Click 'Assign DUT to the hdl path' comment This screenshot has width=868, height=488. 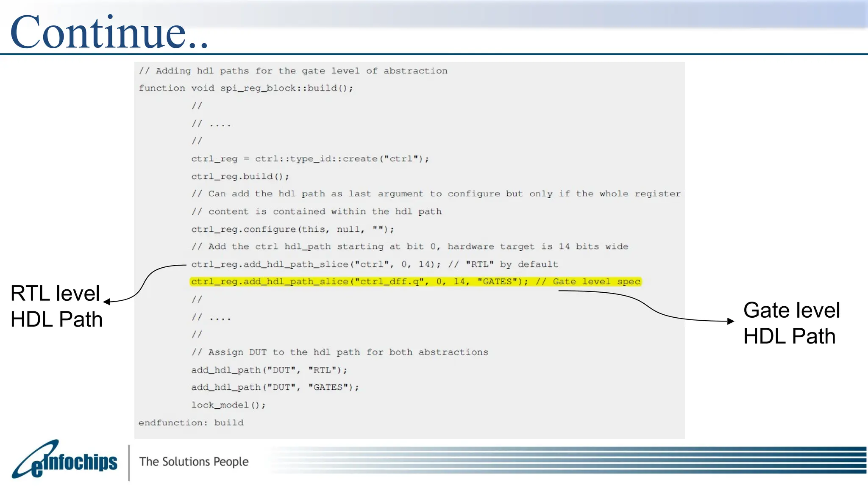point(339,352)
